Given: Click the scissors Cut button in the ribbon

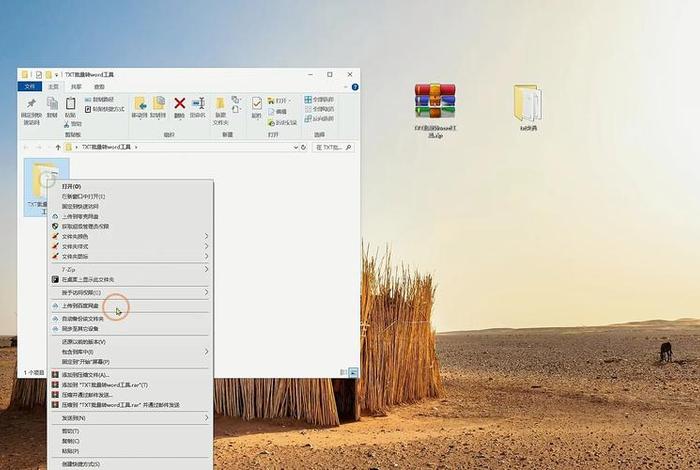Looking at the screenshot, I should pyautogui.click(x=73, y=124).
